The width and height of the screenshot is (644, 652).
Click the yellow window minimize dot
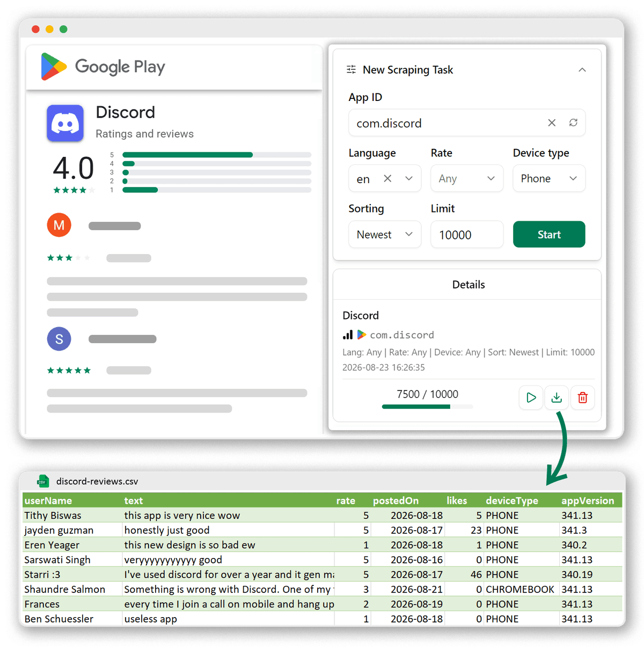(49, 29)
